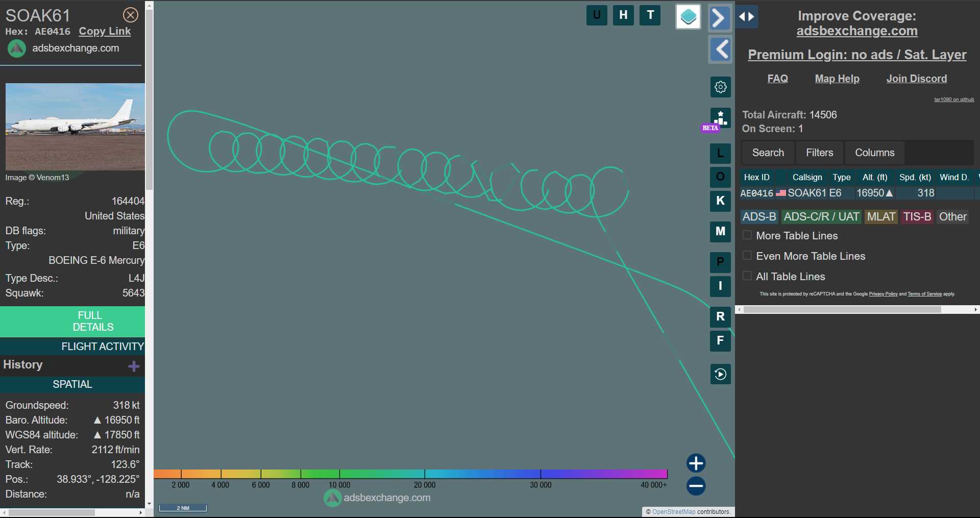The width and height of the screenshot is (980, 518).
Task: Click the 2 NM scale indicator
Action: (183, 508)
